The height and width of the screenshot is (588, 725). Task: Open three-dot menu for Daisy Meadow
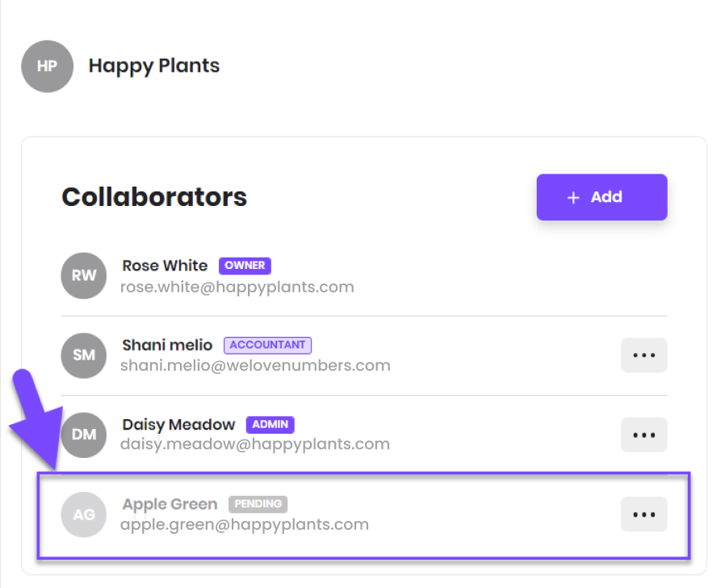pos(644,435)
